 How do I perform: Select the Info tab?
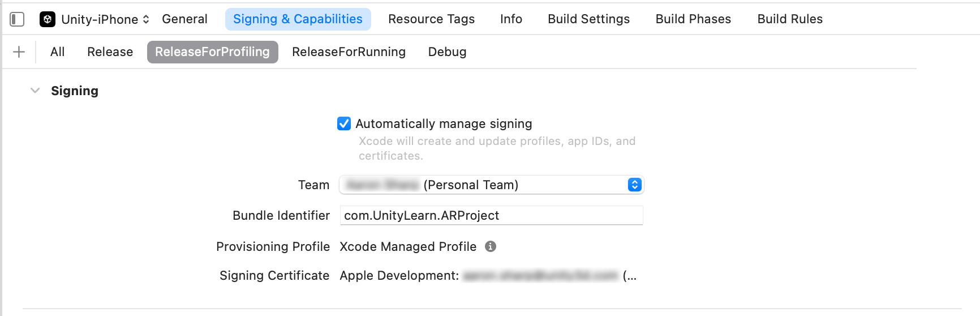click(511, 19)
